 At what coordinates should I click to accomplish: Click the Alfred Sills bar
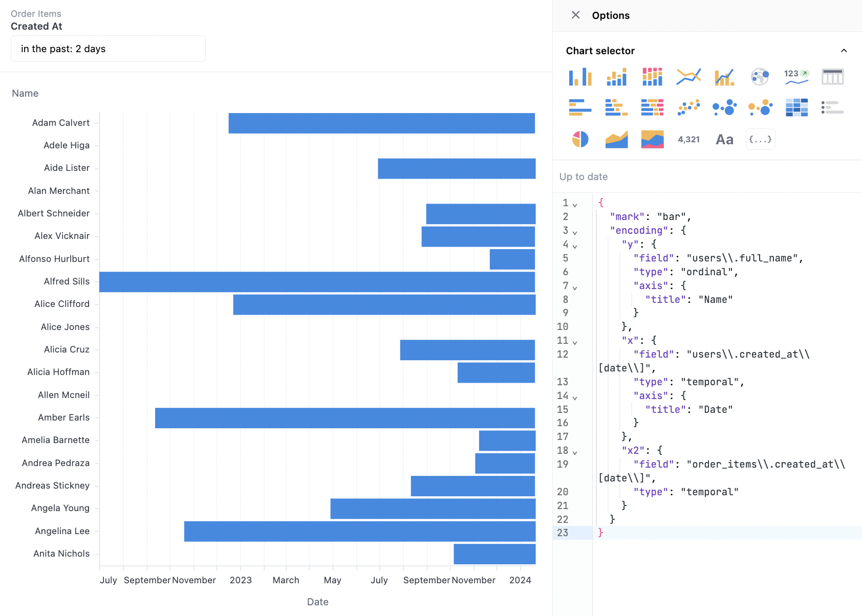click(x=317, y=282)
